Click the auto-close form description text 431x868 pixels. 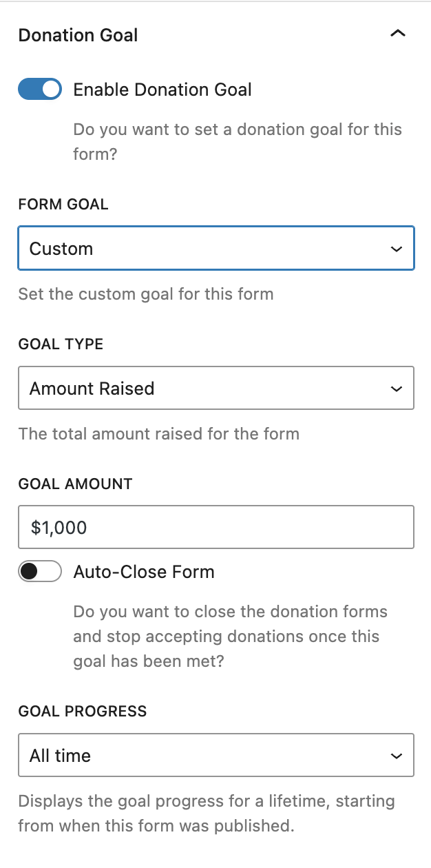(230, 637)
